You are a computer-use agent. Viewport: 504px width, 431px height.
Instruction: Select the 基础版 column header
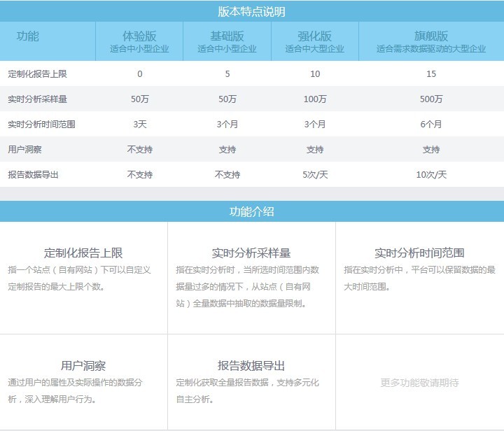pyautogui.click(x=227, y=36)
